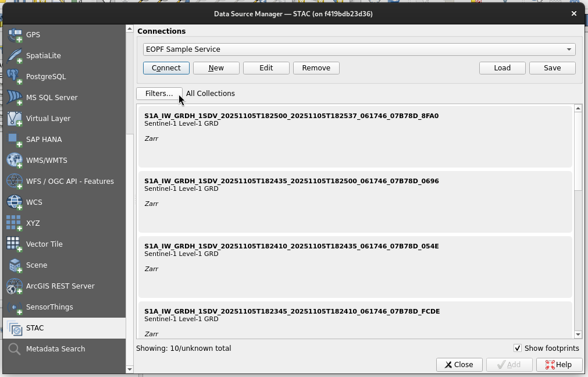Select the ArcGIS REST Server icon
The height and width of the screenshot is (377, 588).
click(x=15, y=286)
